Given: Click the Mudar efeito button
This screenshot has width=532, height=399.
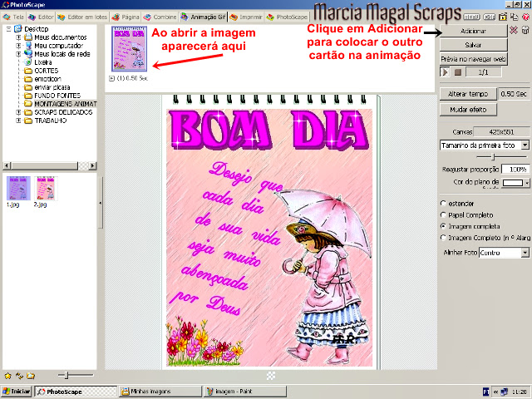Looking at the screenshot, I should pos(468,110).
